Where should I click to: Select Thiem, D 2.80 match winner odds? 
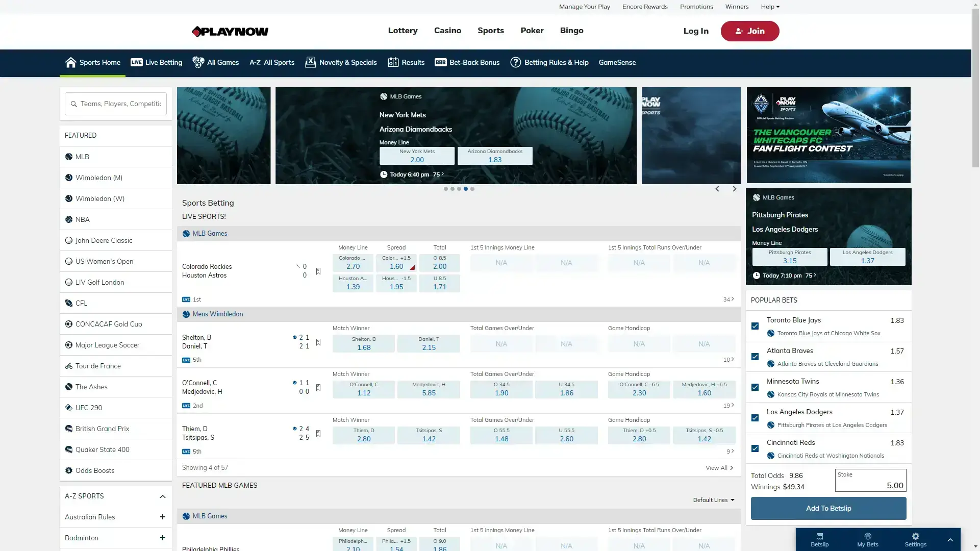click(364, 435)
